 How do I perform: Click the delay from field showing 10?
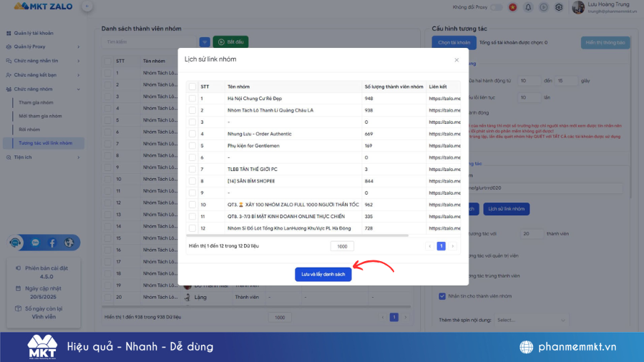point(529,81)
